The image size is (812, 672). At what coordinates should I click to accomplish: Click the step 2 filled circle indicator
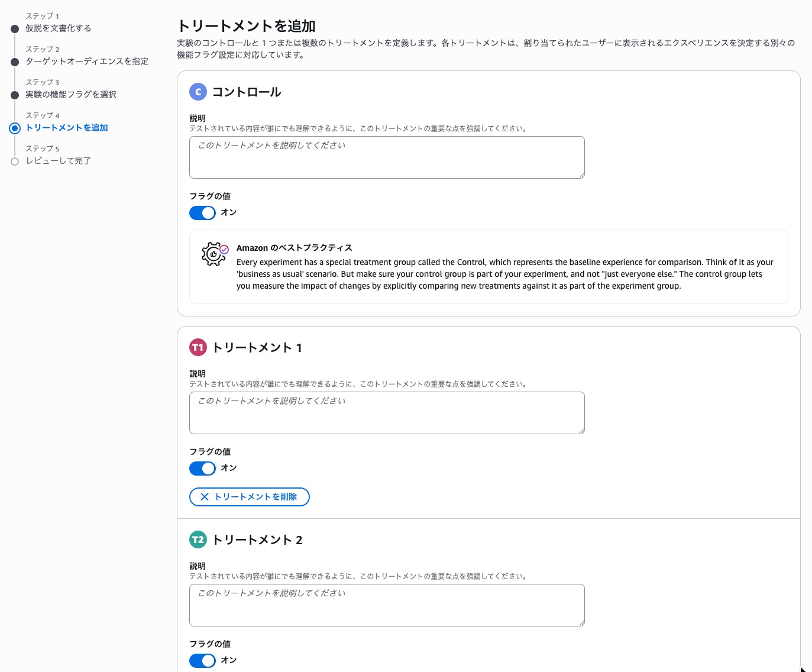(15, 62)
